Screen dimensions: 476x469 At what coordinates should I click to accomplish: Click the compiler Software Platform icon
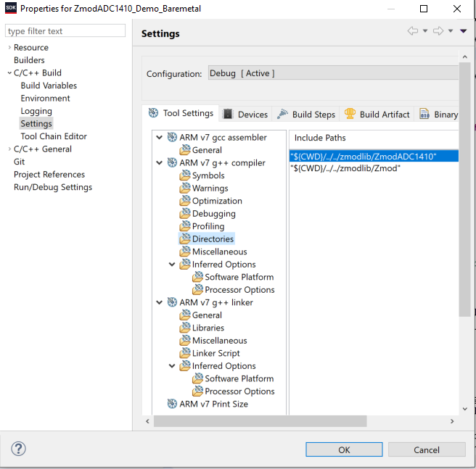(197, 277)
